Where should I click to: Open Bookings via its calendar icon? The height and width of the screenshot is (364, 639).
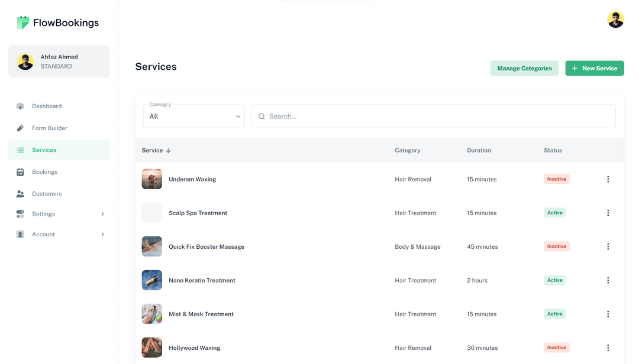[20, 171]
